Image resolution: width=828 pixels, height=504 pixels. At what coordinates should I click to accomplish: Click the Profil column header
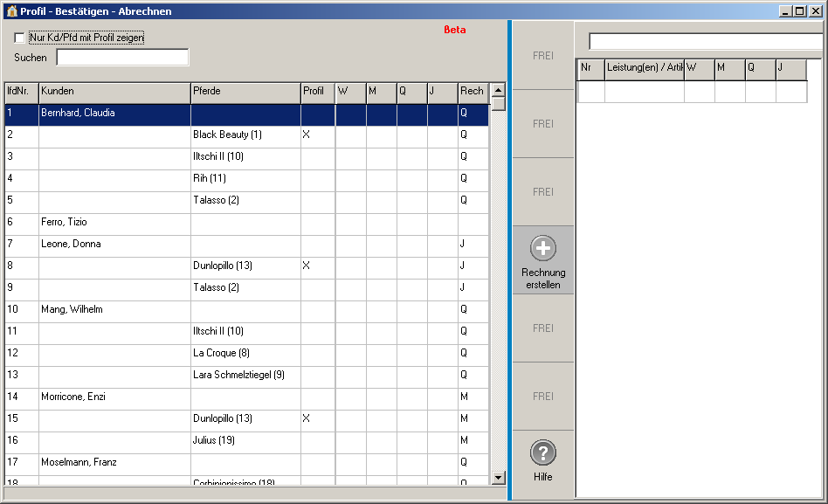pos(317,92)
